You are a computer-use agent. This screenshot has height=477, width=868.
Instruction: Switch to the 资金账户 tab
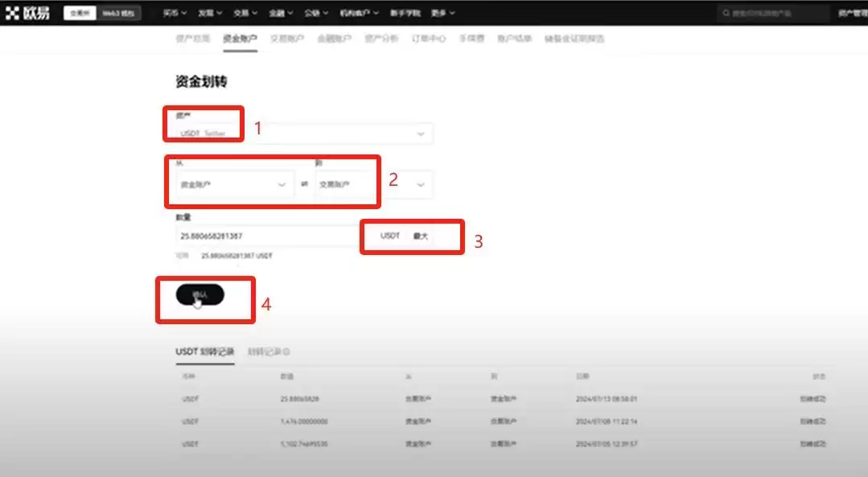click(240, 39)
